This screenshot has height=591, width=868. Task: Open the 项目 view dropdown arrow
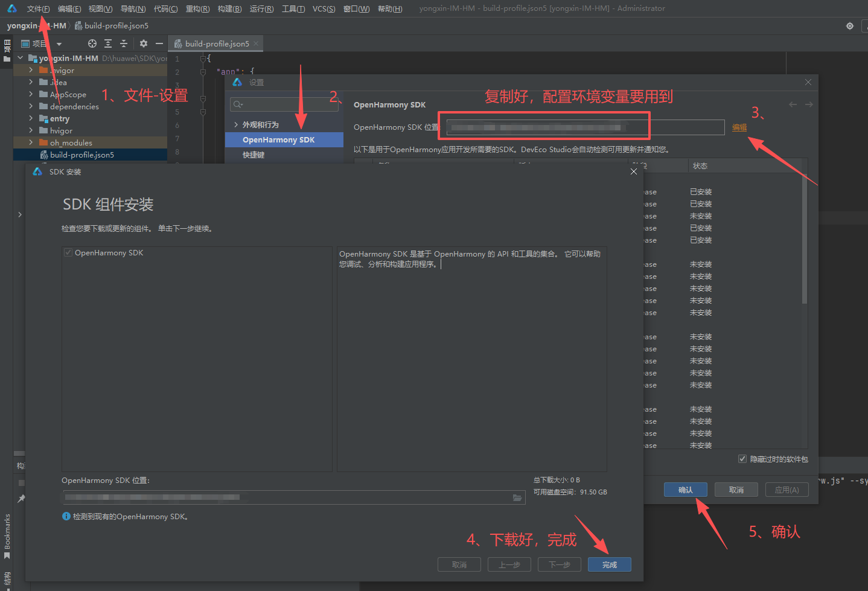[x=59, y=44]
